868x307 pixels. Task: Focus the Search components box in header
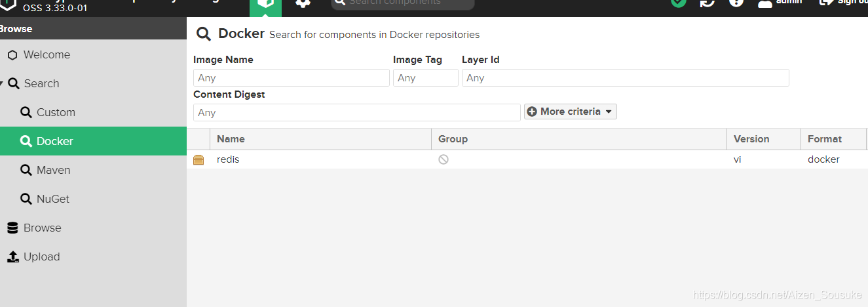point(402,3)
